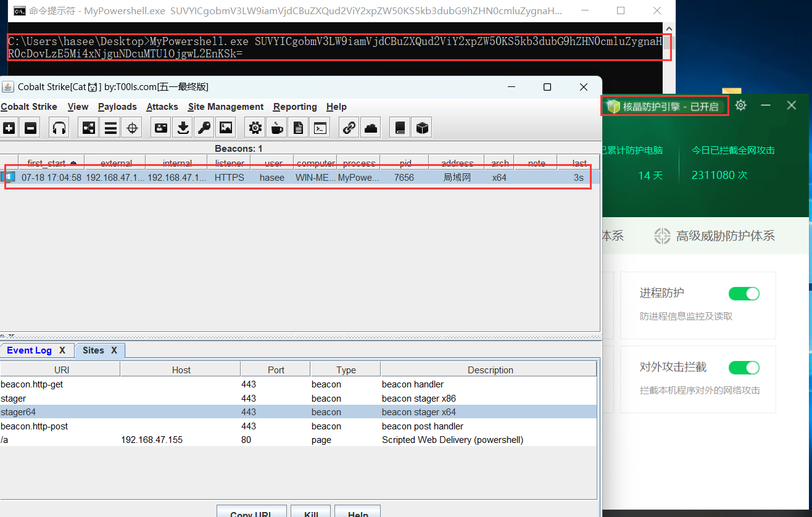Click the Help button below the Sites table
This screenshot has height=517, width=812.
pyautogui.click(x=358, y=513)
